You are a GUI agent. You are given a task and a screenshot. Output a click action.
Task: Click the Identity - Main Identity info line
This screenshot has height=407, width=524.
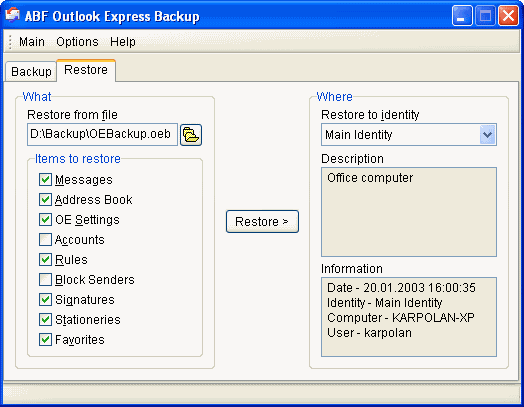[384, 303]
